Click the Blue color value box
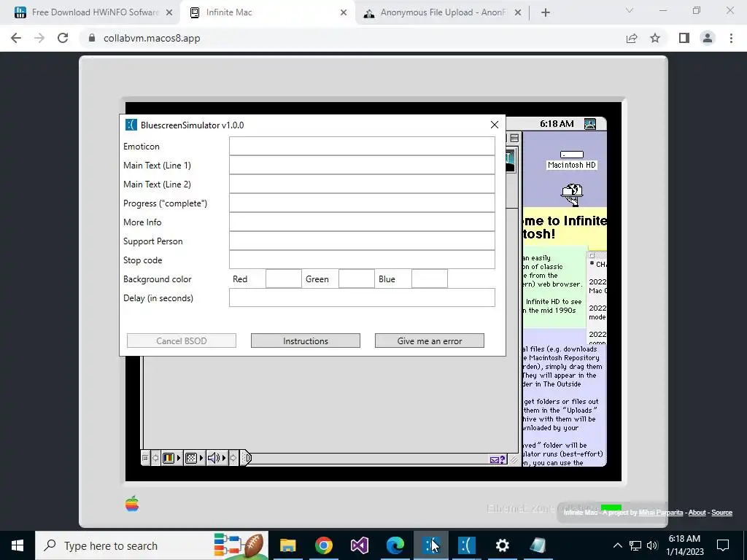747x560 pixels. tap(429, 279)
